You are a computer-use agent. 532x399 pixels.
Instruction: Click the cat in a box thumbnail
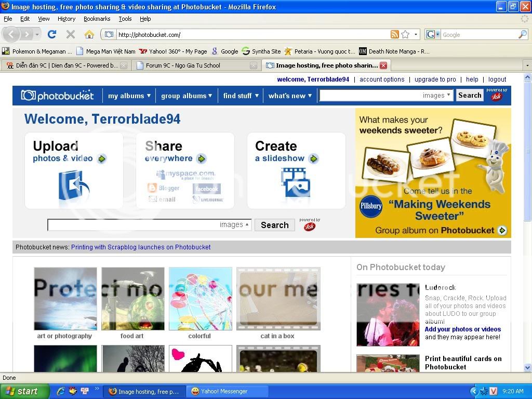pyautogui.click(x=278, y=299)
